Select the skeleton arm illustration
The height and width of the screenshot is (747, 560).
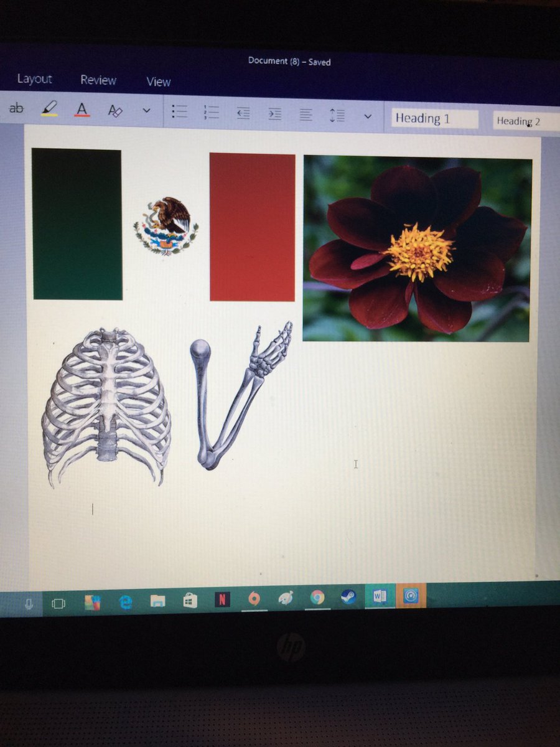click(x=241, y=395)
